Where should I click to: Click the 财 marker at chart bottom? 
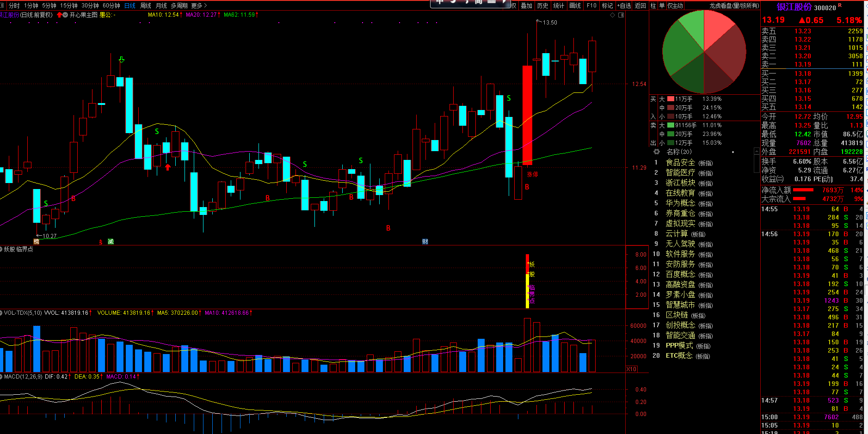tap(425, 242)
